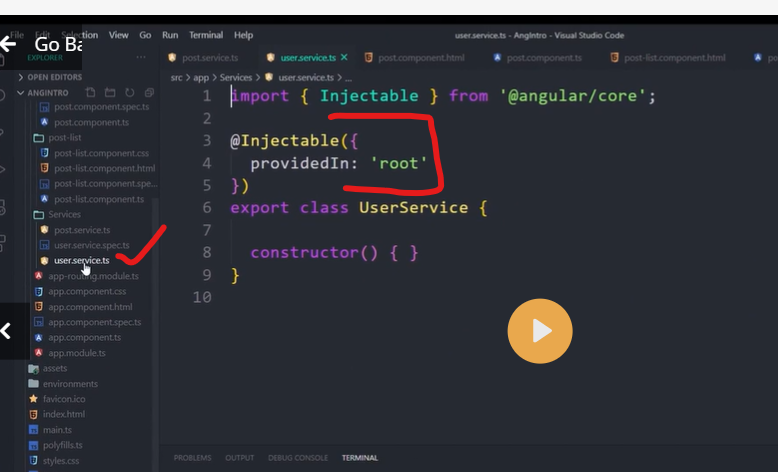The height and width of the screenshot is (472, 778).
Task: Open the Explorer more actions ellipsis
Action: (x=141, y=58)
